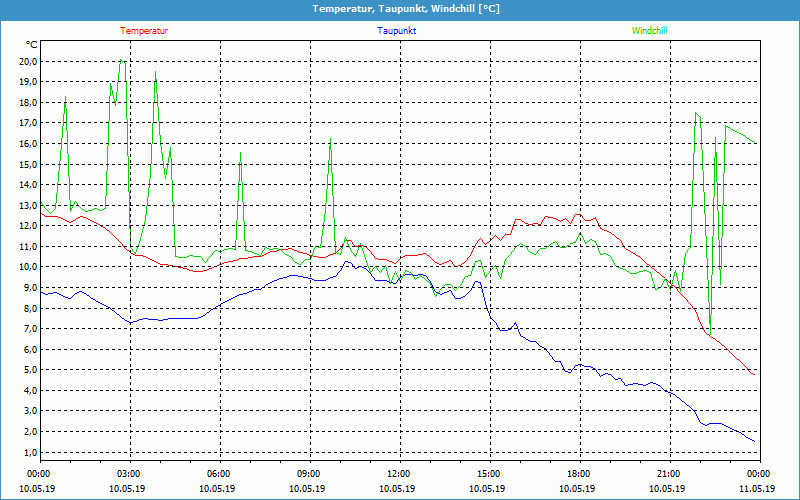The height and width of the screenshot is (500, 800).
Task: Click the 03:00 time axis label
Action: 131,474
